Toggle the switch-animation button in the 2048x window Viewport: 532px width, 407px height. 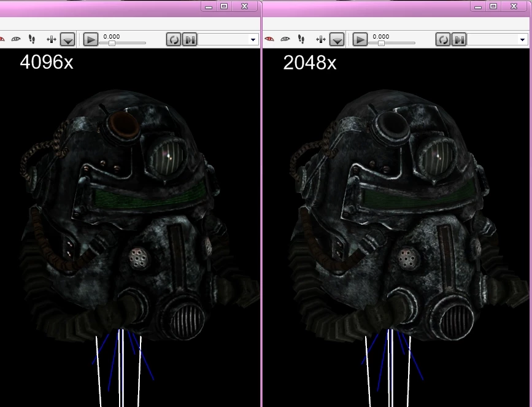point(459,39)
